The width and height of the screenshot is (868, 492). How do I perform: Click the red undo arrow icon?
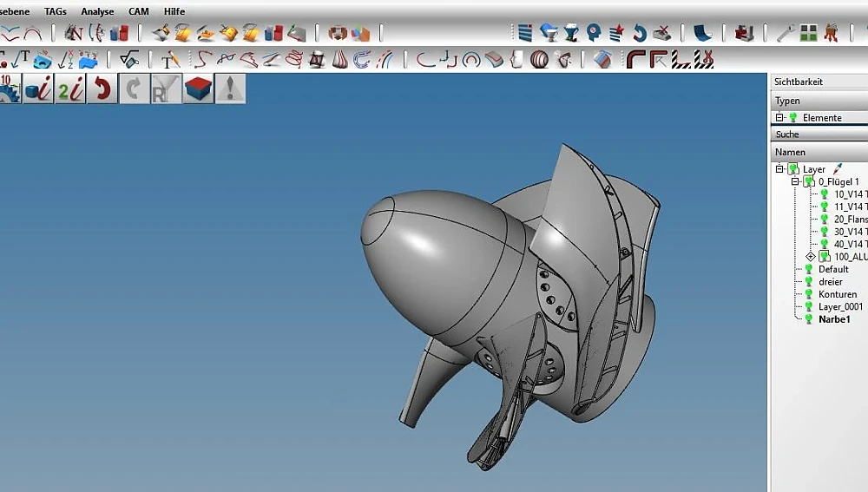tap(102, 89)
